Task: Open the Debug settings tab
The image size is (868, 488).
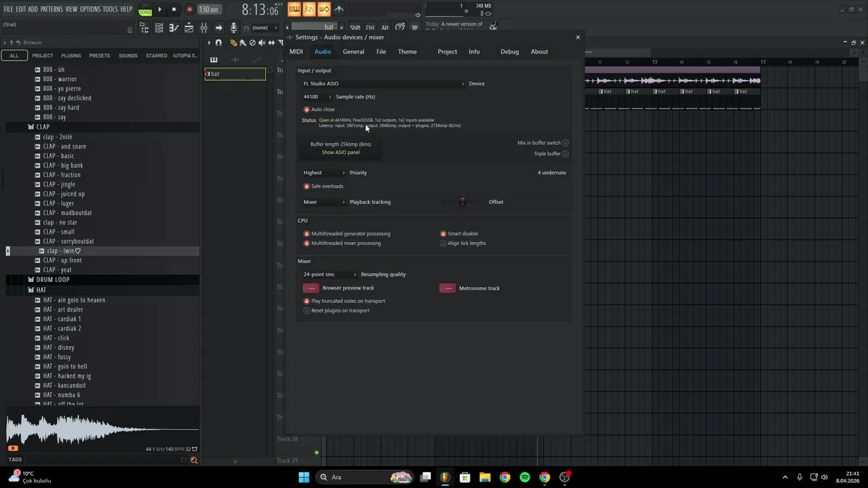Action: pos(509,52)
